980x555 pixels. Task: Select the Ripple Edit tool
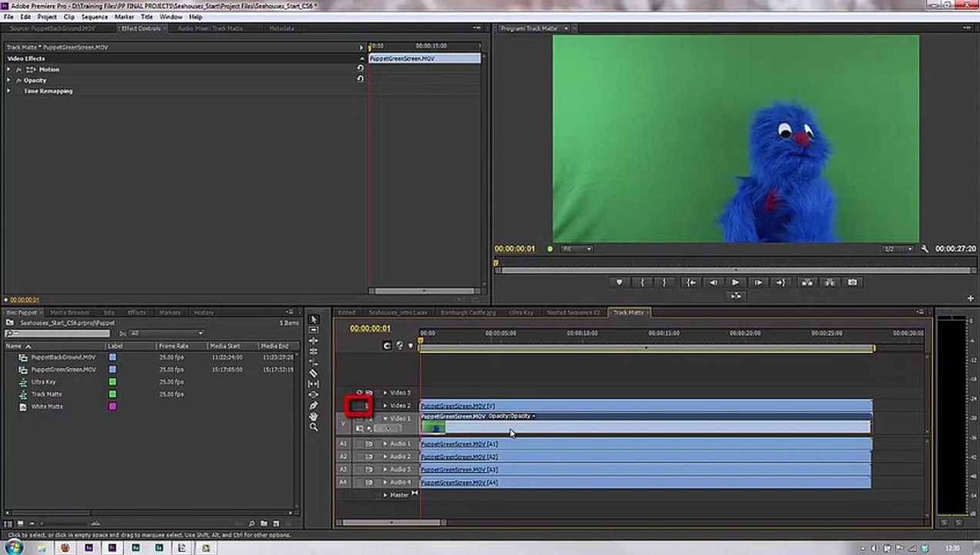pos(314,341)
